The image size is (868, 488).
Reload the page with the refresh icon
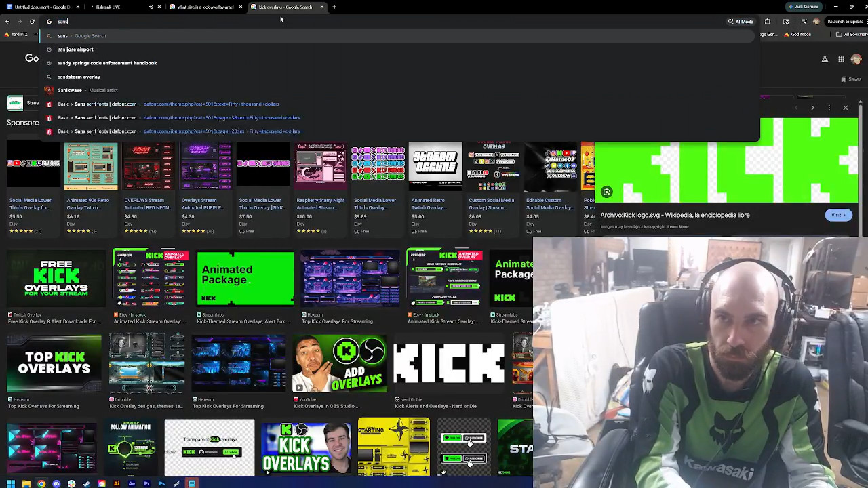(32, 22)
